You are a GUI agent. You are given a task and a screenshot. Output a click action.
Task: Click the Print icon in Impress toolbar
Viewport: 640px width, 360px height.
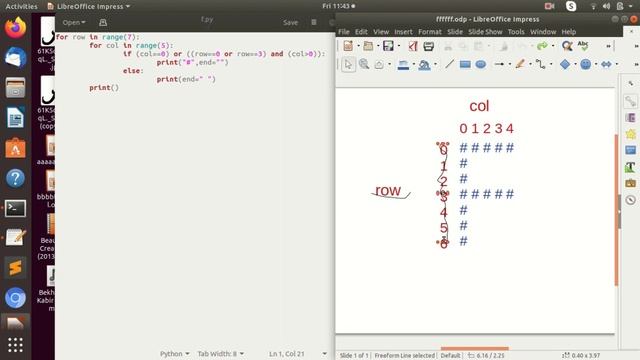pyautogui.click(x=429, y=46)
